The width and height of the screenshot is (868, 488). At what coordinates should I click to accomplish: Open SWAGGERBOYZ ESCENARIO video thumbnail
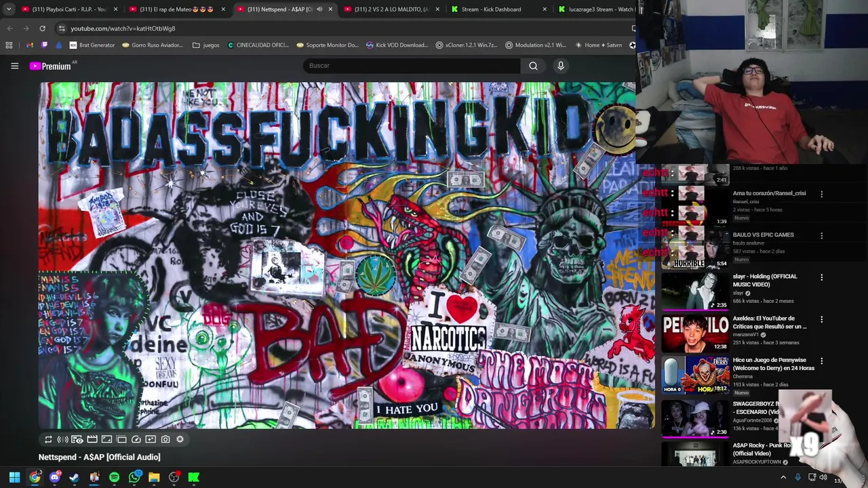(x=695, y=416)
